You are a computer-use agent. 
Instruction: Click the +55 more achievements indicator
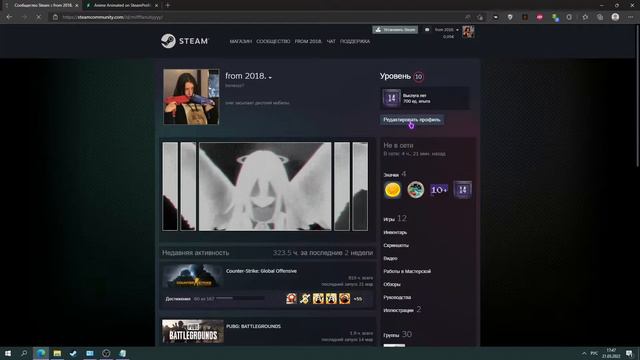click(358, 299)
